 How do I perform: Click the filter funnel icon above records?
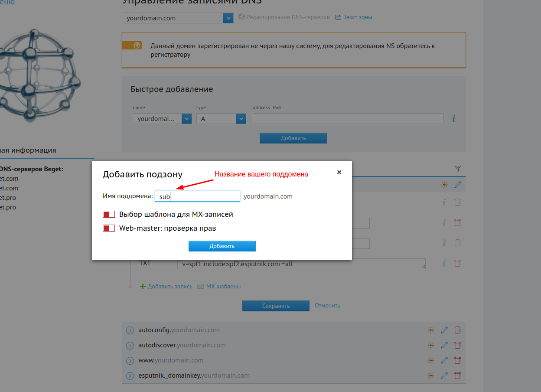(458, 169)
